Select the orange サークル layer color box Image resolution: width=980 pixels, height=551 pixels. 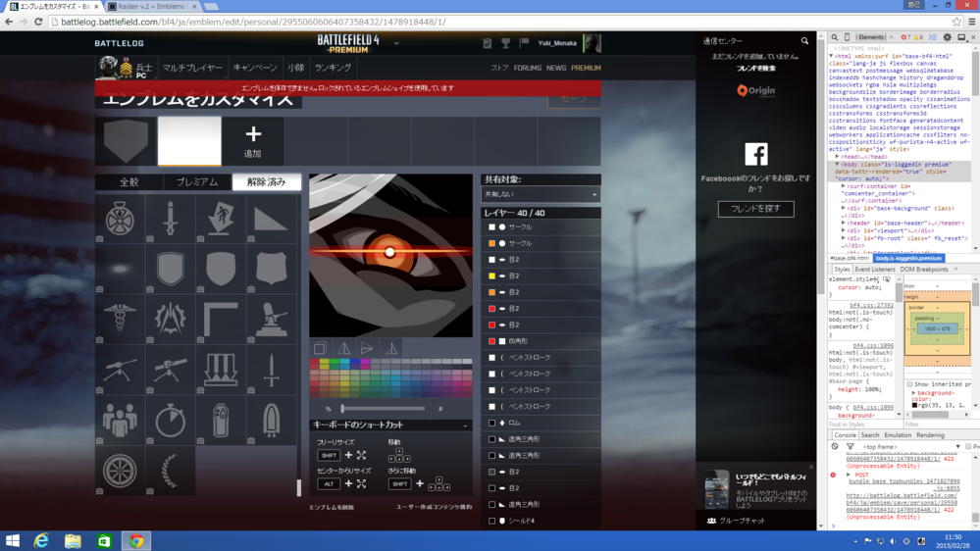tap(491, 243)
